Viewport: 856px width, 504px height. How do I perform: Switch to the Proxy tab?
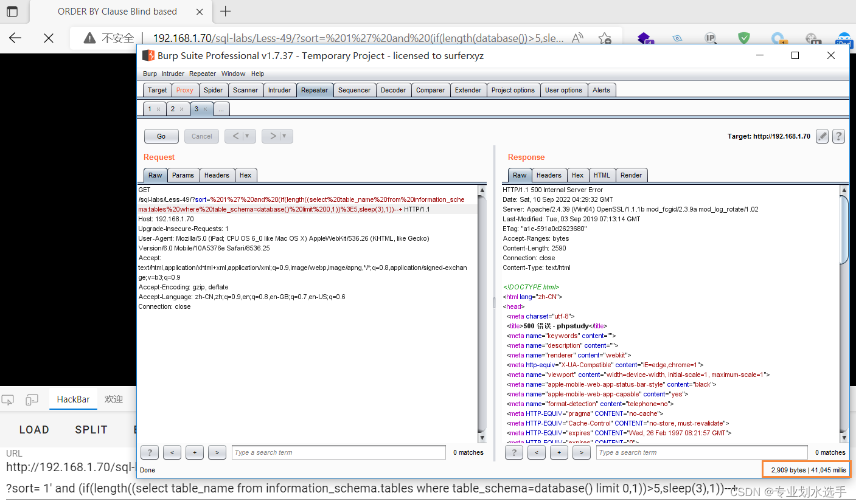[184, 90]
